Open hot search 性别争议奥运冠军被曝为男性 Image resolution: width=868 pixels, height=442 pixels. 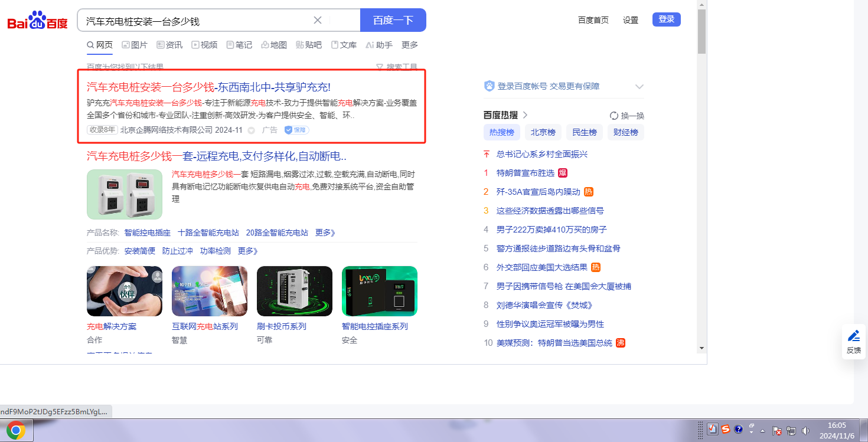click(x=550, y=324)
